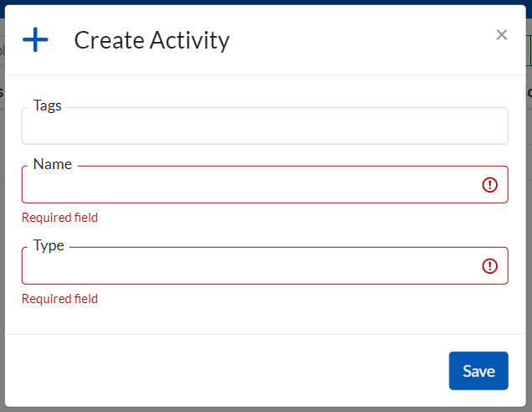The height and width of the screenshot is (412, 532).
Task: Click the Tags field label
Action: coord(47,106)
